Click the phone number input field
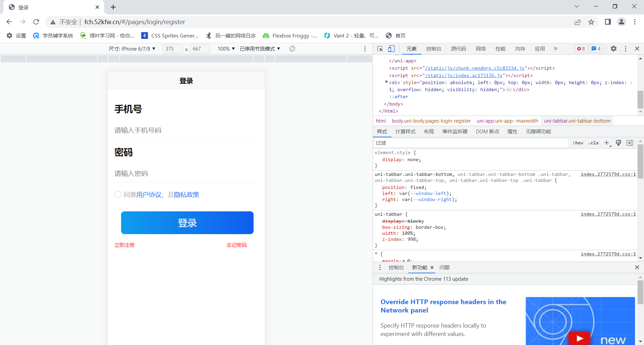 (186, 130)
